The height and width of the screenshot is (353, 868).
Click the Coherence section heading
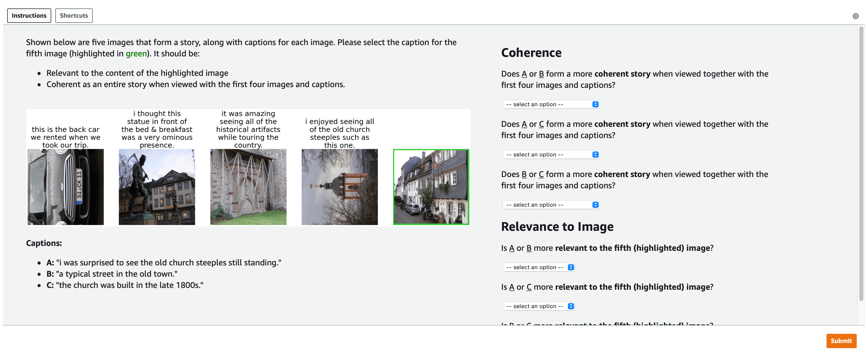coord(531,53)
